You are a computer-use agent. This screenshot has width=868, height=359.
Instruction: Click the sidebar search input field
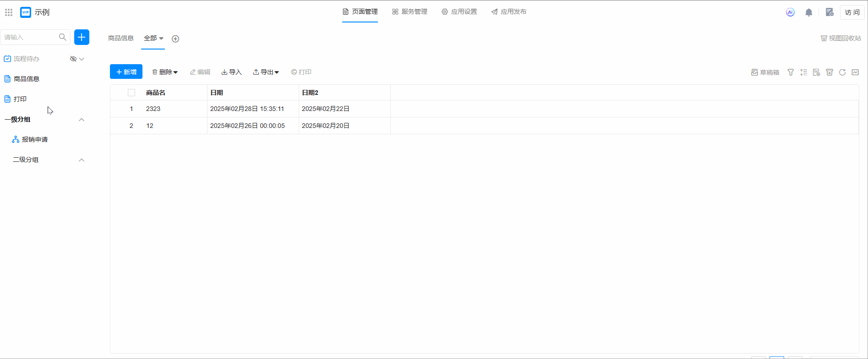click(30, 37)
